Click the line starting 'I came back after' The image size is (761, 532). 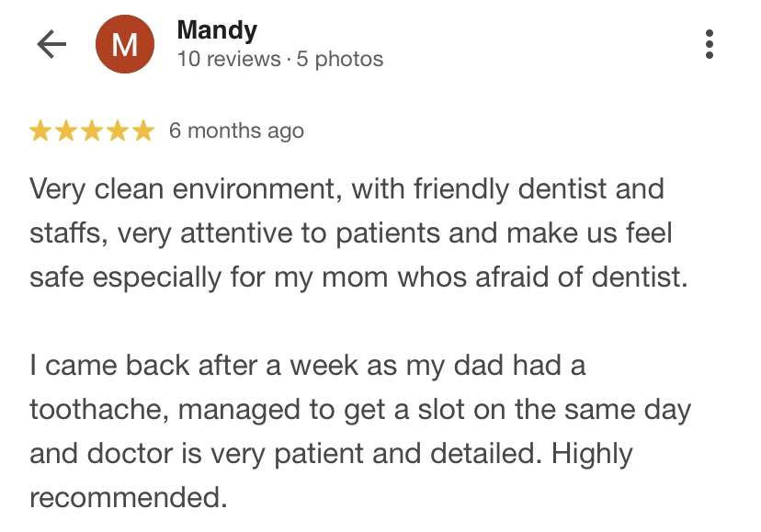[308, 365]
